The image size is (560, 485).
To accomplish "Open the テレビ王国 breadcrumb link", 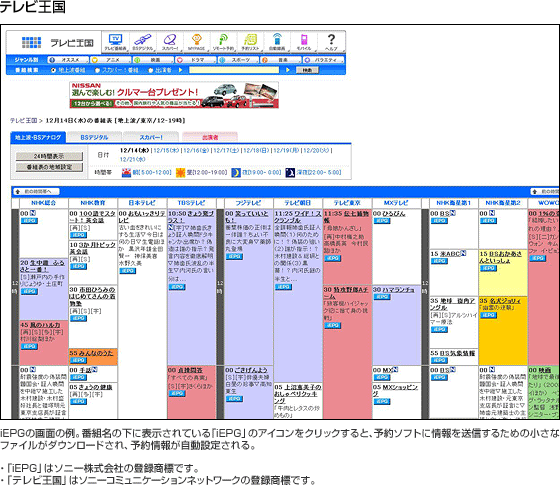I will point(24,121).
